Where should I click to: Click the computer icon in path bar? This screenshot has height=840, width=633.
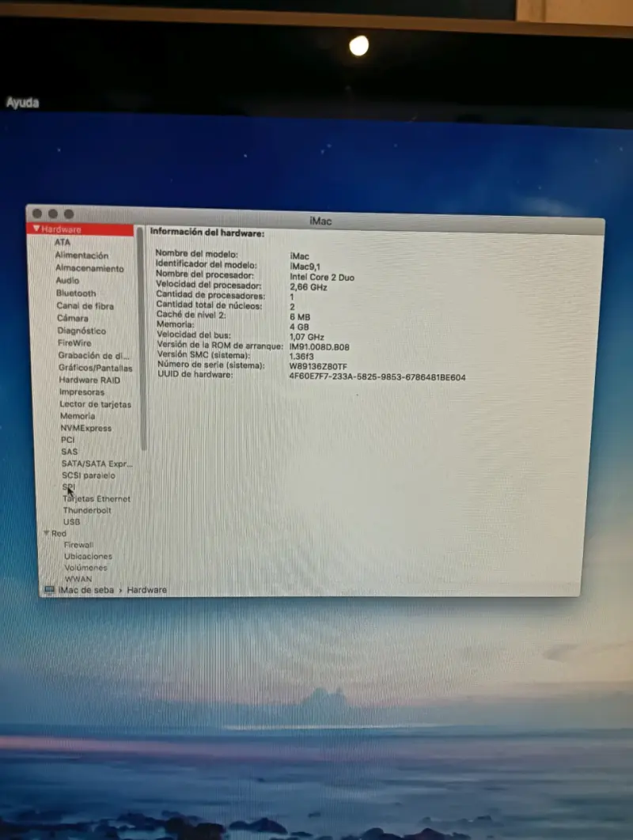(x=49, y=589)
